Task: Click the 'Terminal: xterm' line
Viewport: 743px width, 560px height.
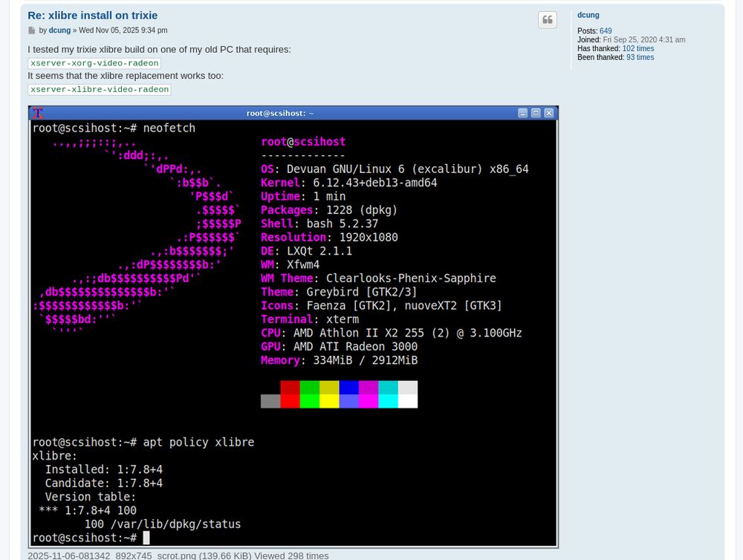Action: point(309,319)
